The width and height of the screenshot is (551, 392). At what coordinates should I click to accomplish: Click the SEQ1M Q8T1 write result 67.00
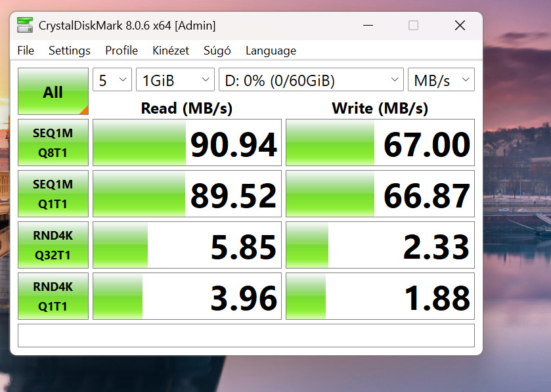click(380, 142)
